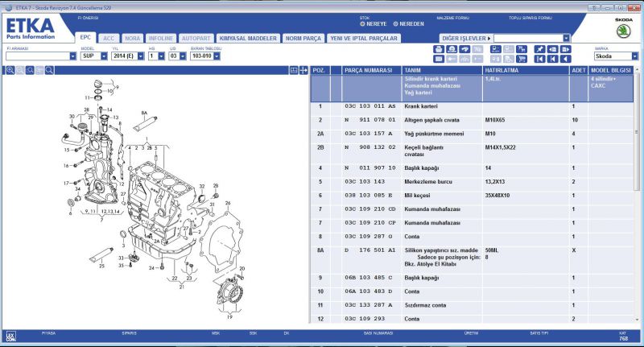Open the FI ARAMASI dropdown arrow
644x347 pixels.
click(x=73, y=56)
